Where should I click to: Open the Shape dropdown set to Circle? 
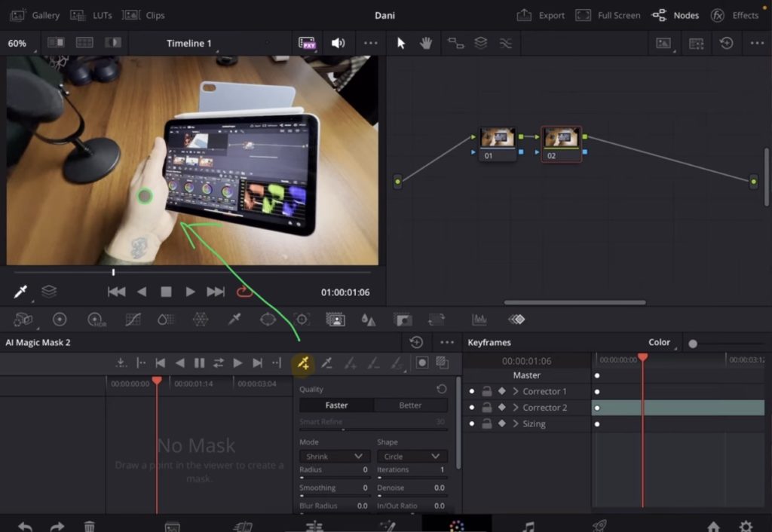coord(412,456)
